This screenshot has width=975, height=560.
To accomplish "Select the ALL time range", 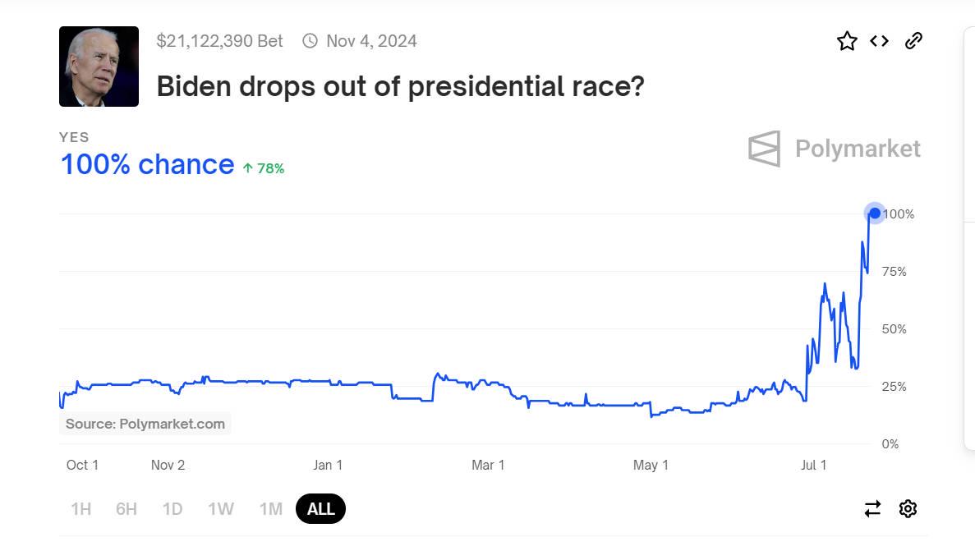I will pyautogui.click(x=320, y=509).
